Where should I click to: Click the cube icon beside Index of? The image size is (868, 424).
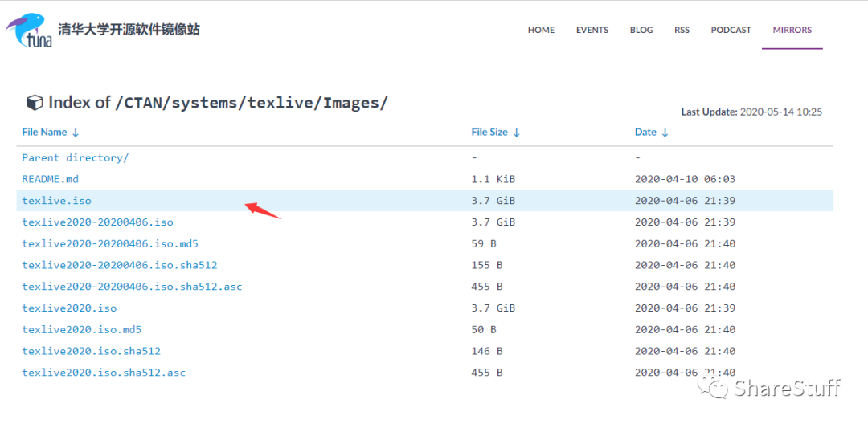point(35,103)
